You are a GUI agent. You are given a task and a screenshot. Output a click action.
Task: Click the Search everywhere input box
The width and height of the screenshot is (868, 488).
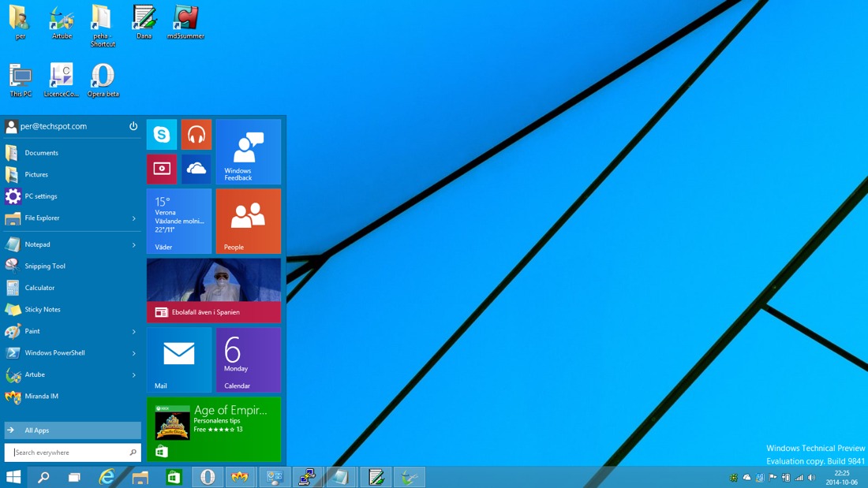[69, 453]
